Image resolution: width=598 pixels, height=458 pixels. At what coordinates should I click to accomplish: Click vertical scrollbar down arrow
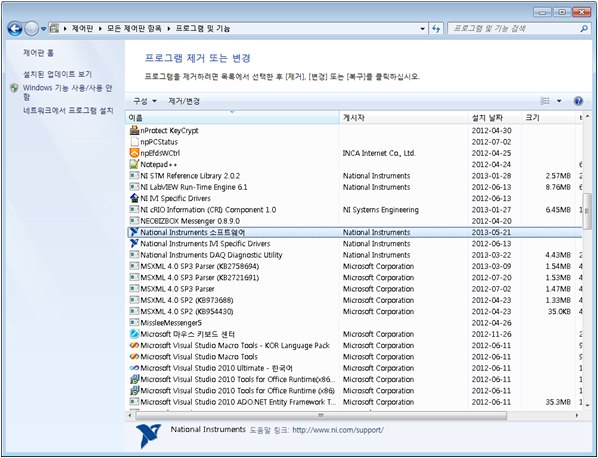pos(587,405)
